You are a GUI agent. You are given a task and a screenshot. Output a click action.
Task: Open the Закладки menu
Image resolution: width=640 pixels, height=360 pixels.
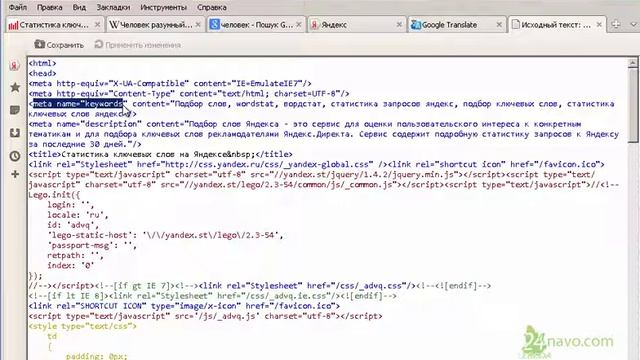click(x=113, y=7)
